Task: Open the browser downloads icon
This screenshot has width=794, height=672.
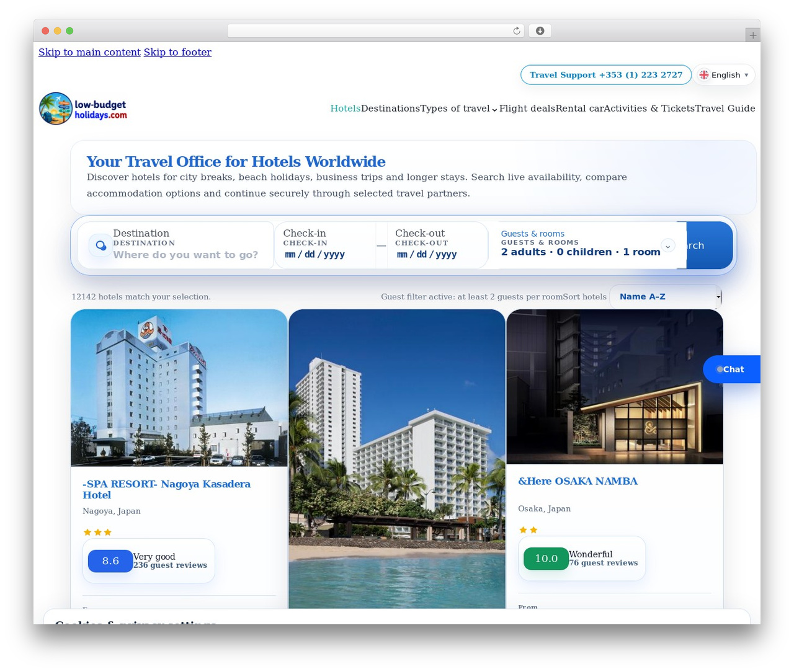Action: click(x=540, y=31)
